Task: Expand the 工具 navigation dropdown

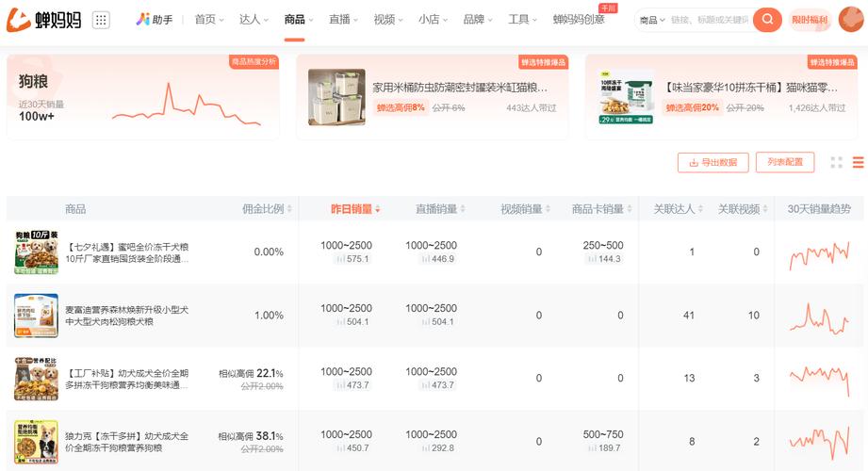Action: click(x=523, y=20)
